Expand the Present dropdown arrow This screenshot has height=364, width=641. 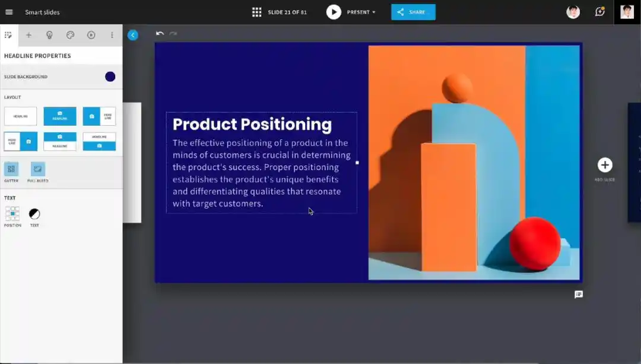click(x=374, y=12)
